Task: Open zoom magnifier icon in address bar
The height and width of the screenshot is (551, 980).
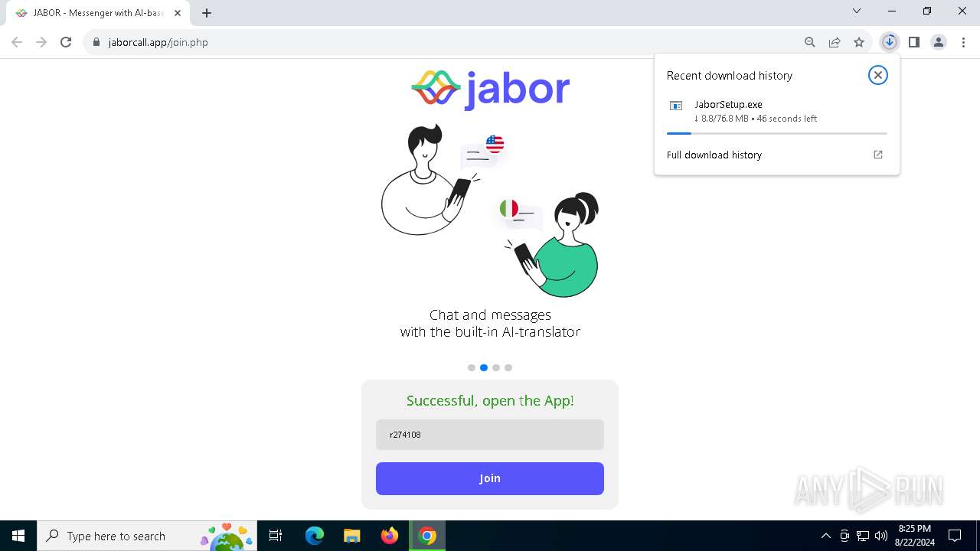Action: tap(810, 42)
